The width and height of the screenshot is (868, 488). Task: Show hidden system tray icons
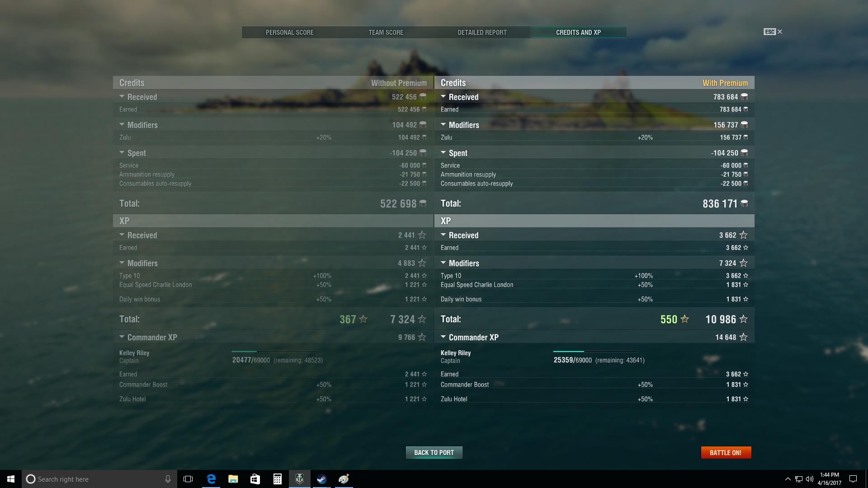(x=788, y=479)
